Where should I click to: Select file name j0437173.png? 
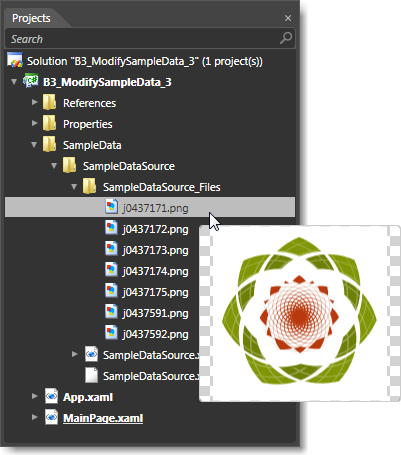pos(155,250)
